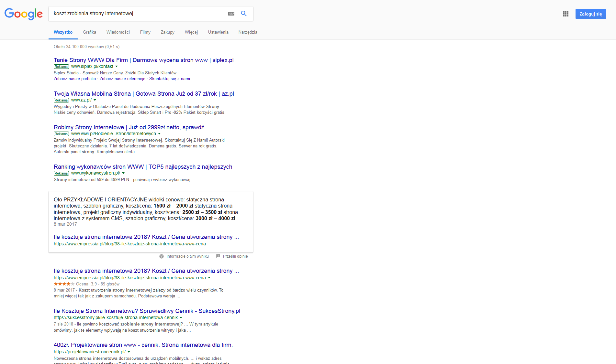
Task: Expand dropdown arrow next to www.az.pl/
Action: (95, 100)
